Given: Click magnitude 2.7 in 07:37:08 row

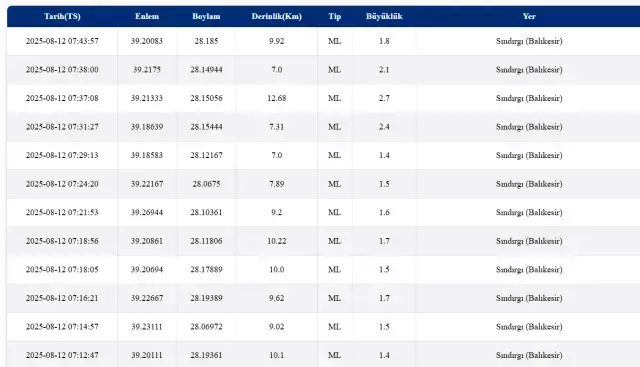Looking at the screenshot, I should coord(384,98).
